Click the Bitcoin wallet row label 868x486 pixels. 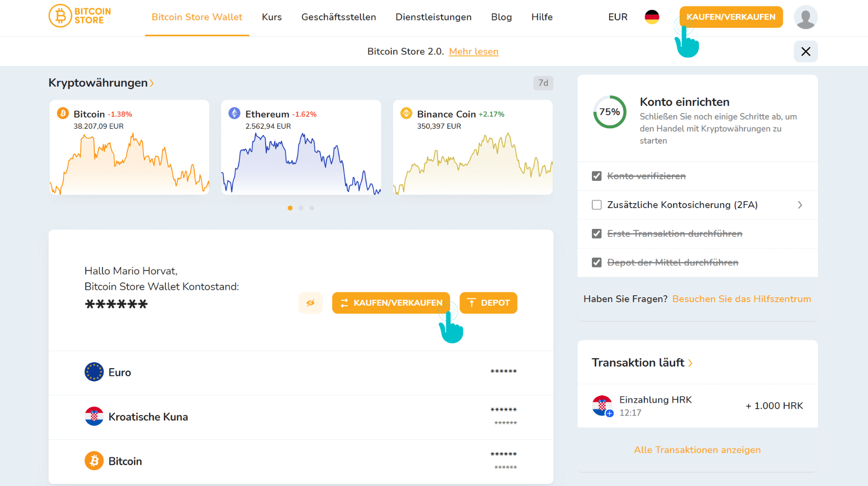(125, 462)
